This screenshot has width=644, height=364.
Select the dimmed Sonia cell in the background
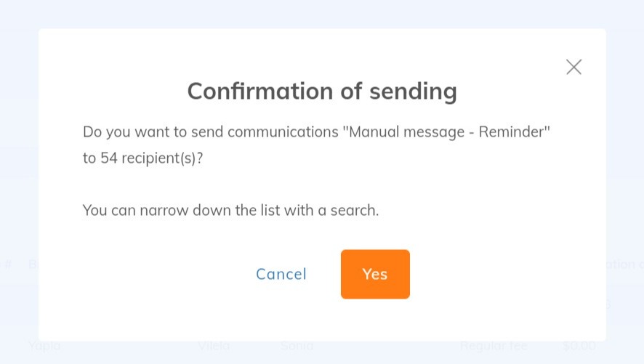click(x=297, y=346)
